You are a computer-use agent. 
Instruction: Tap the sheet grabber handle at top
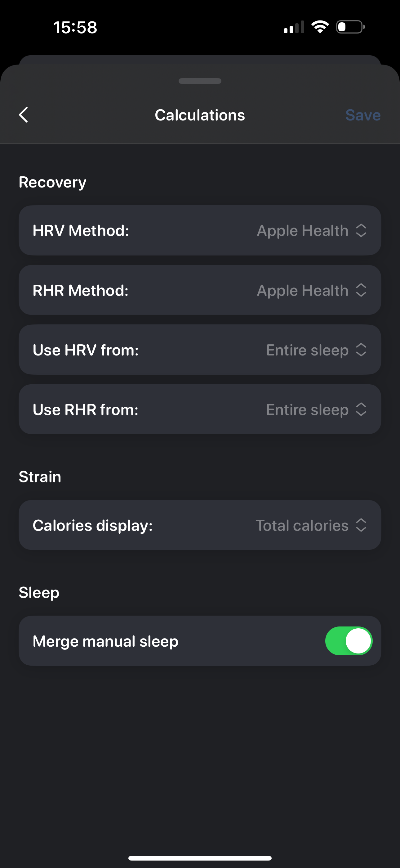point(200,81)
